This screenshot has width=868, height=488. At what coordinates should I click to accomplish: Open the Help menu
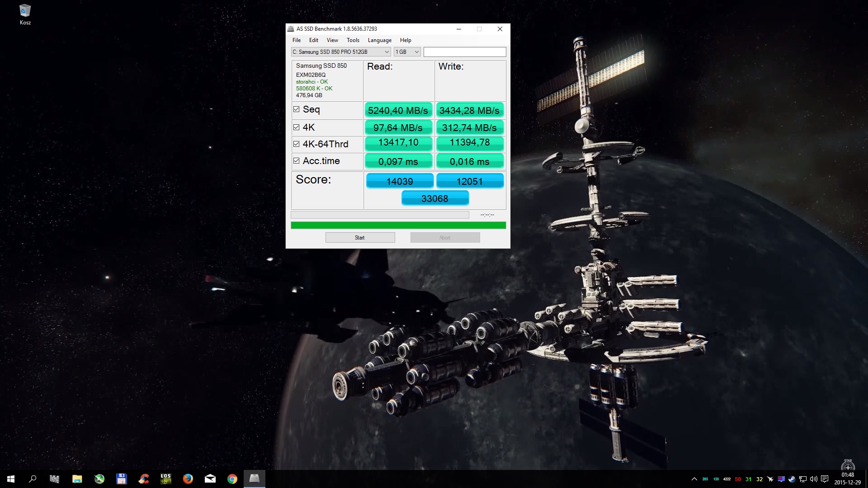pos(406,40)
